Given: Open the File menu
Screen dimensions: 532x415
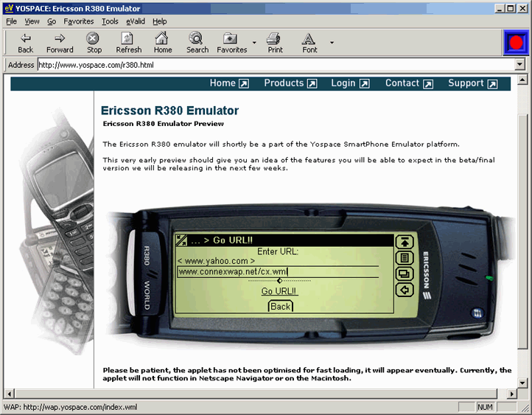Looking at the screenshot, I should (x=11, y=21).
